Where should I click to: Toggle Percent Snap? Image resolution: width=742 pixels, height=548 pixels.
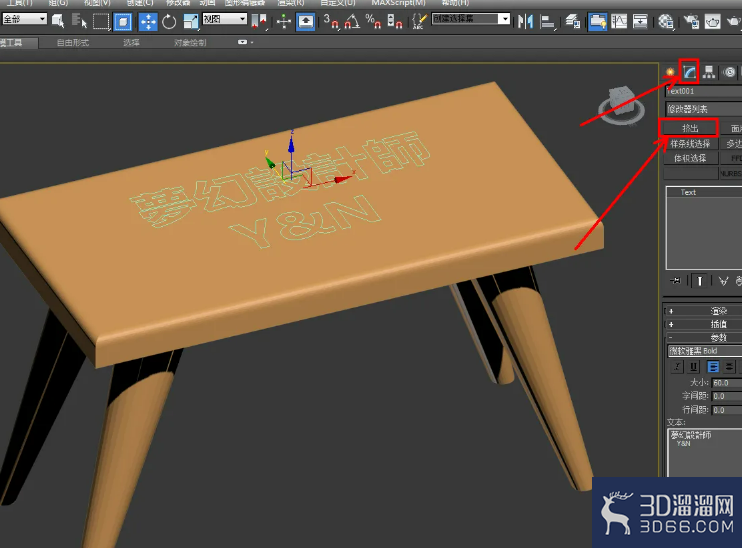[x=373, y=22]
